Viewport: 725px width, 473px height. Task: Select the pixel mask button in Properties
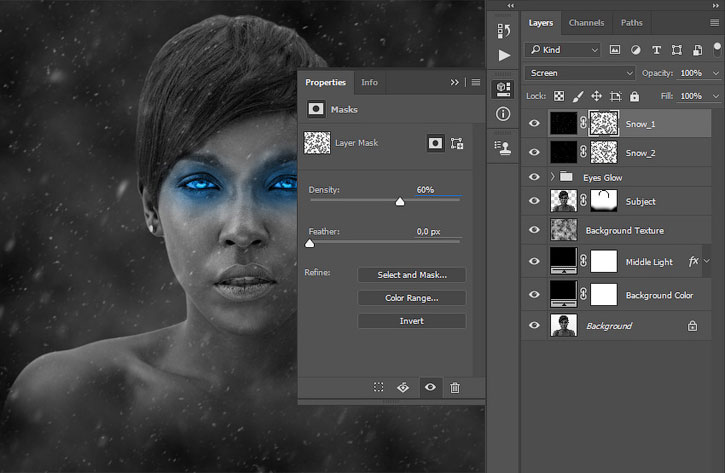pyautogui.click(x=435, y=143)
